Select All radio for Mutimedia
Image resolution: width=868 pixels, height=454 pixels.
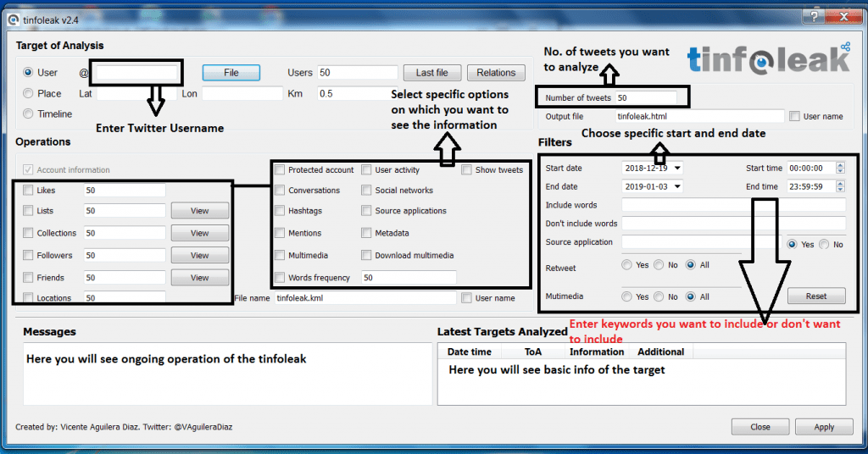point(690,296)
